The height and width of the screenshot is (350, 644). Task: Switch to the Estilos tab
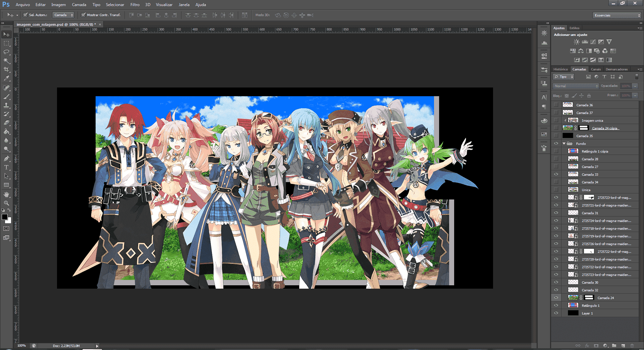[x=574, y=28]
